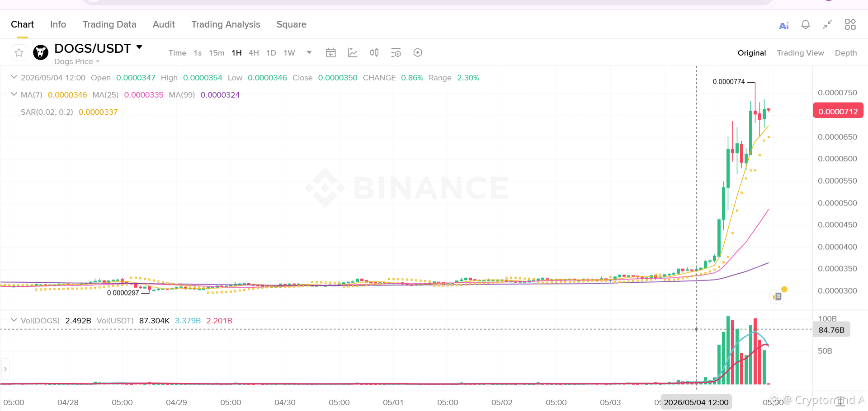Image resolution: width=868 pixels, height=411 pixels.
Task: Click the current price tag 0.0000712
Action: [x=838, y=111]
